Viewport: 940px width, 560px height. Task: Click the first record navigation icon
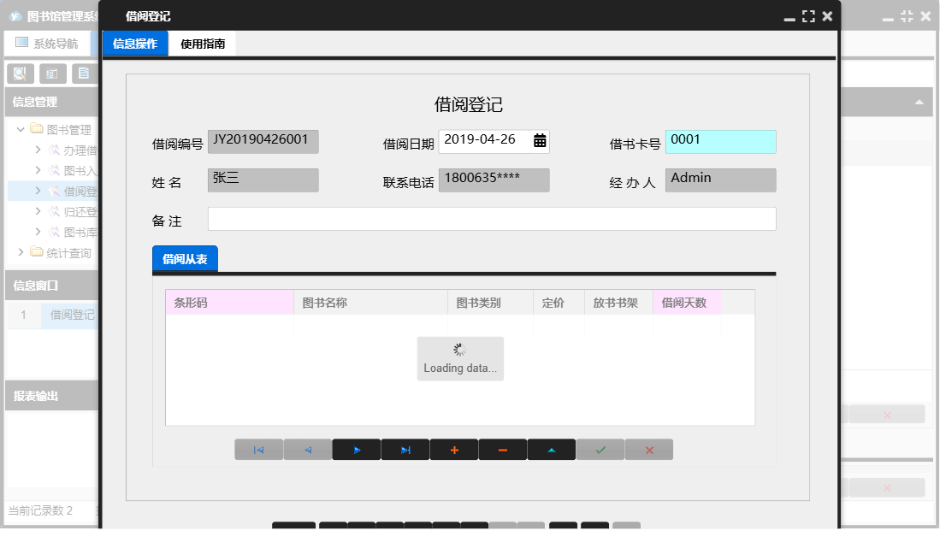(x=258, y=449)
